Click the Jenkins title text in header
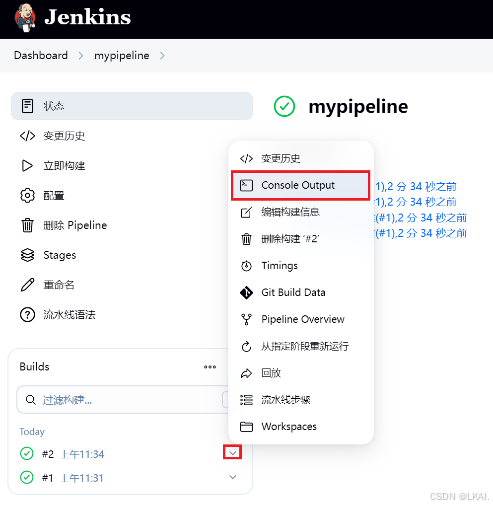 tap(88, 17)
